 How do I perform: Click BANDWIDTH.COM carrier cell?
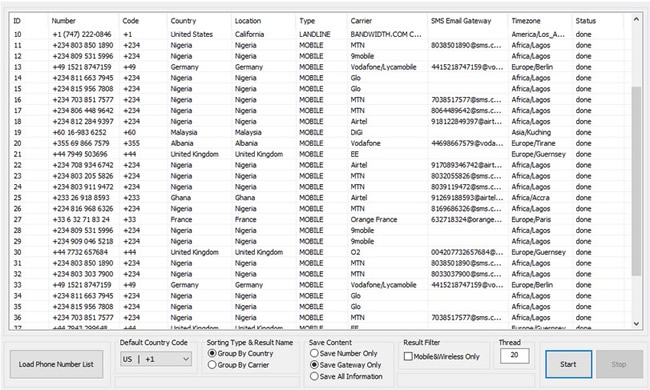[386, 34]
